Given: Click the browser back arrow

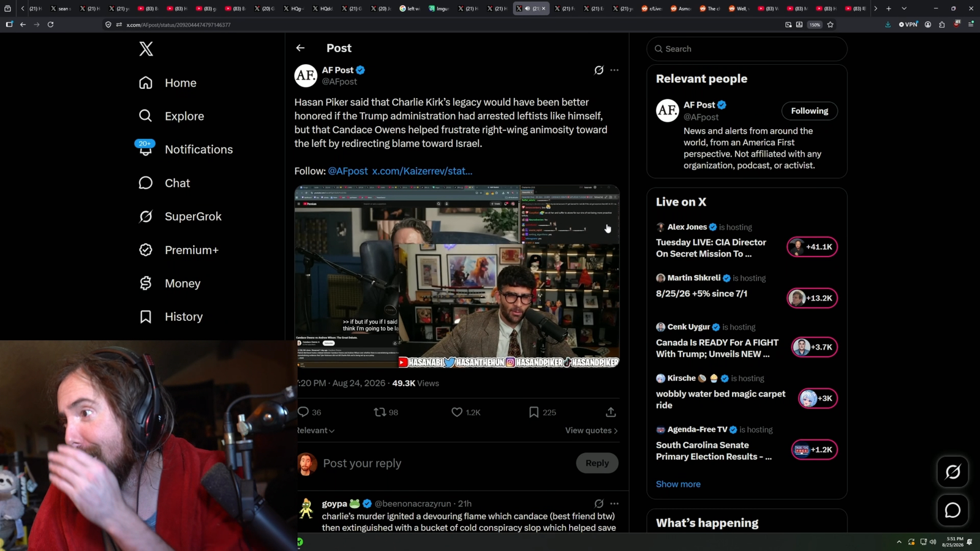Looking at the screenshot, I should (x=23, y=24).
